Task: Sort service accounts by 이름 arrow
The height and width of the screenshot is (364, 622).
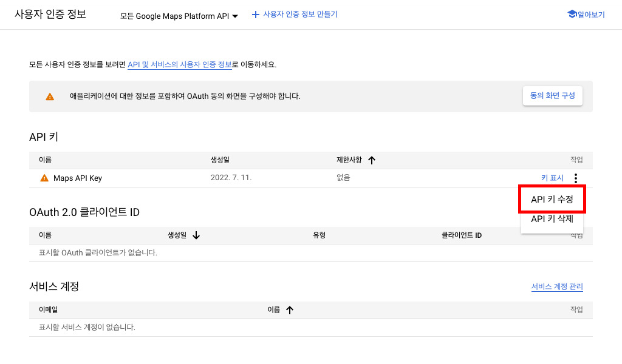Action: [290, 310]
